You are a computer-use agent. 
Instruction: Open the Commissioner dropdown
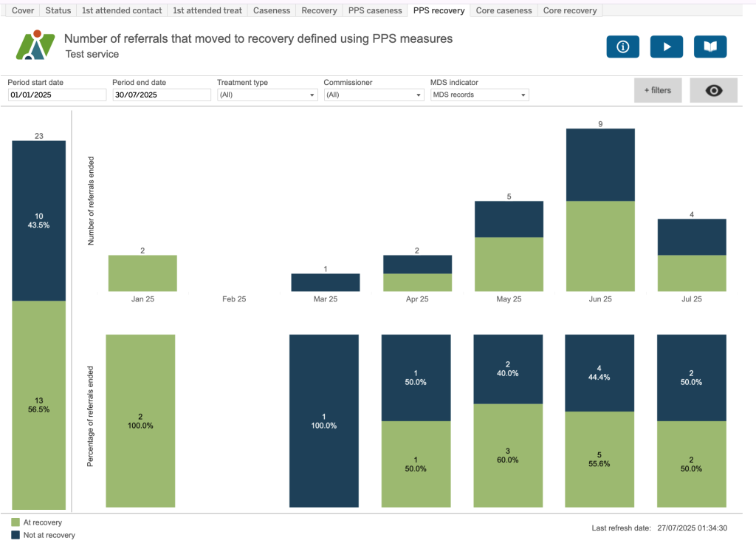click(x=373, y=95)
